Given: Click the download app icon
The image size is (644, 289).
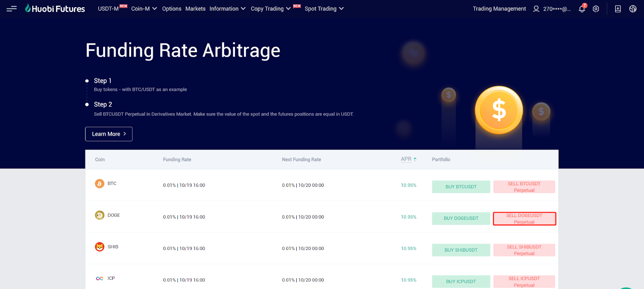Looking at the screenshot, I should click(x=618, y=9).
